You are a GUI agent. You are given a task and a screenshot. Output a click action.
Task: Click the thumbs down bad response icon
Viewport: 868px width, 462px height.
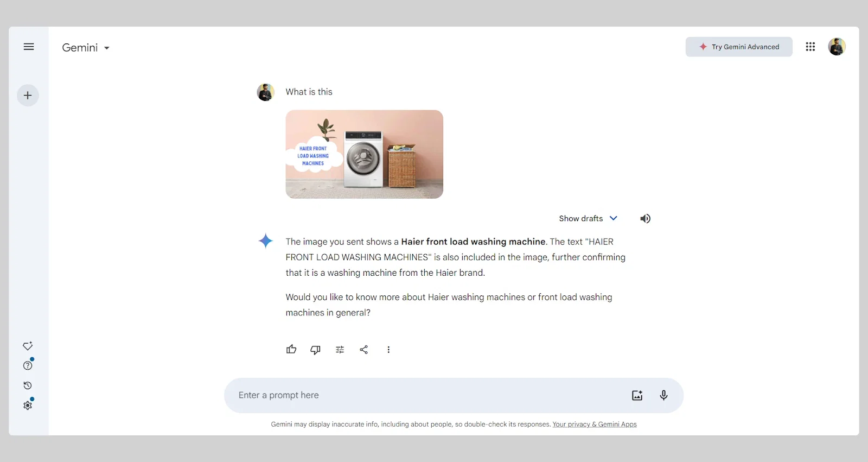(315, 350)
